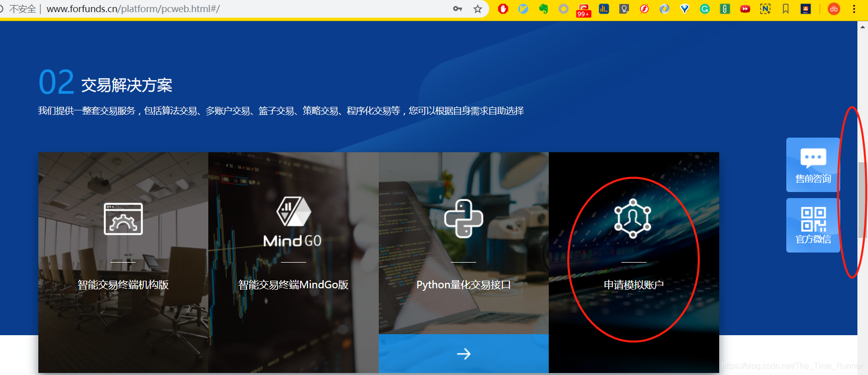The width and height of the screenshot is (868, 375).
Task: Open the bookmark outline extension icon
Action: (785, 9)
